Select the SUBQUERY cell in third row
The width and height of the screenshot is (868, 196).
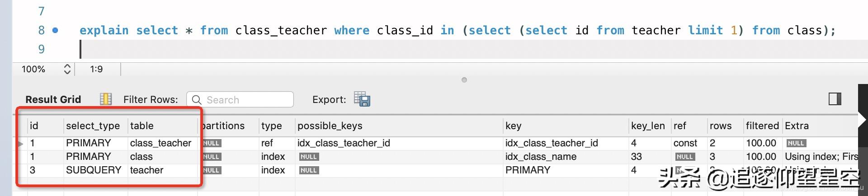[x=94, y=170]
